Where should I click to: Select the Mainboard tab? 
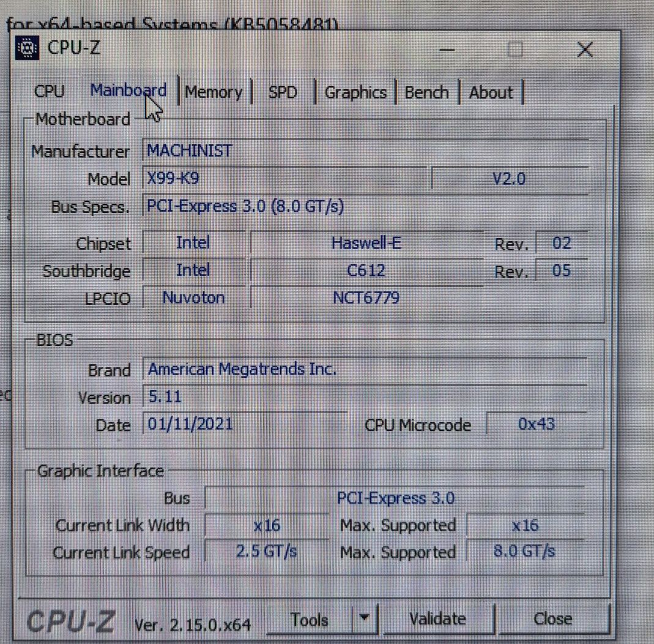pos(128,91)
